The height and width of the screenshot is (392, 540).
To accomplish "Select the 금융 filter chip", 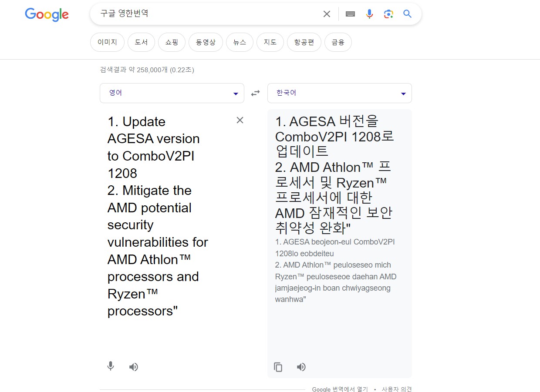I will (x=338, y=42).
